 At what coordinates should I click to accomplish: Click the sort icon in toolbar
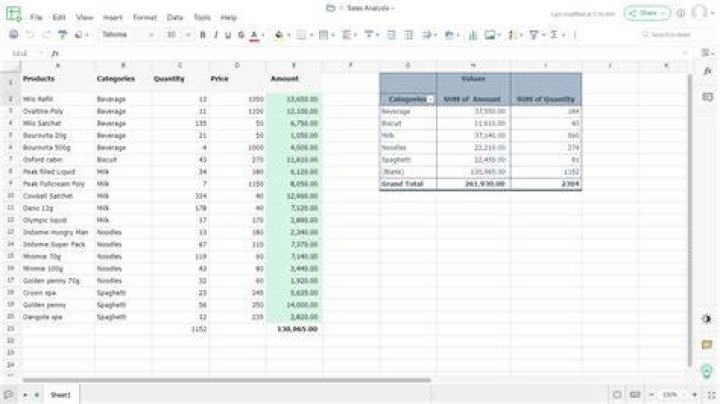coord(512,35)
